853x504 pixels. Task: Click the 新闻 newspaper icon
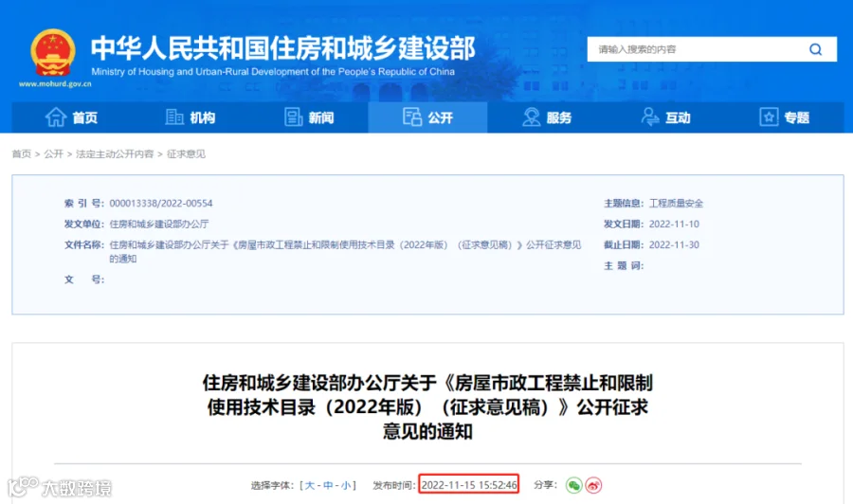coord(293,117)
